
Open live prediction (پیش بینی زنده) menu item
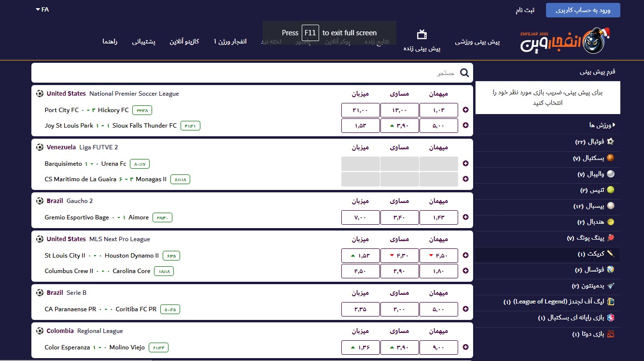[x=422, y=49]
